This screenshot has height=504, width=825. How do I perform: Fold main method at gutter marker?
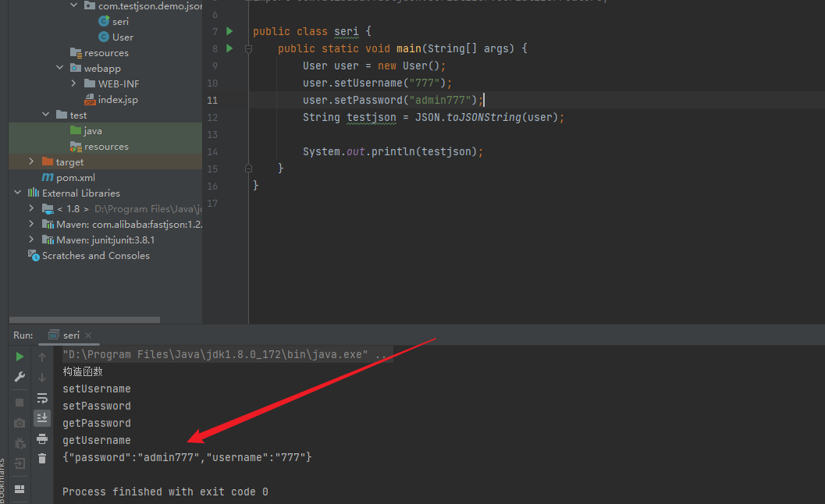pyautogui.click(x=248, y=49)
